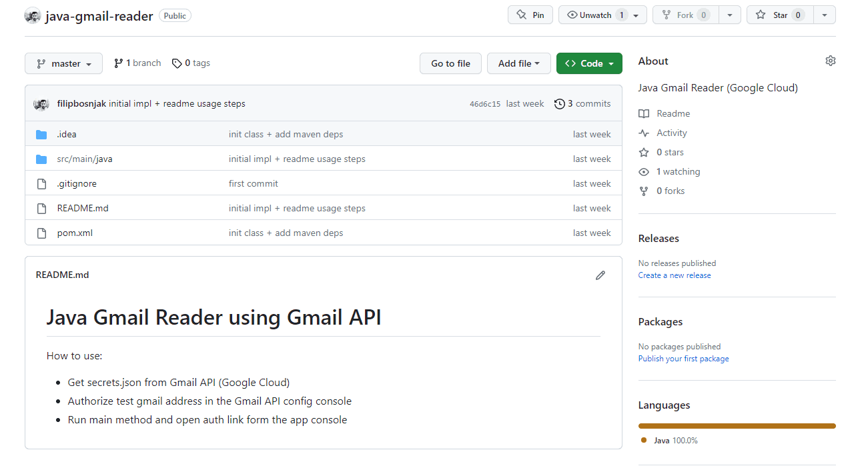Click the src/main/java row's 'last week' timestamp
The width and height of the screenshot is (868, 470).
click(592, 159)
